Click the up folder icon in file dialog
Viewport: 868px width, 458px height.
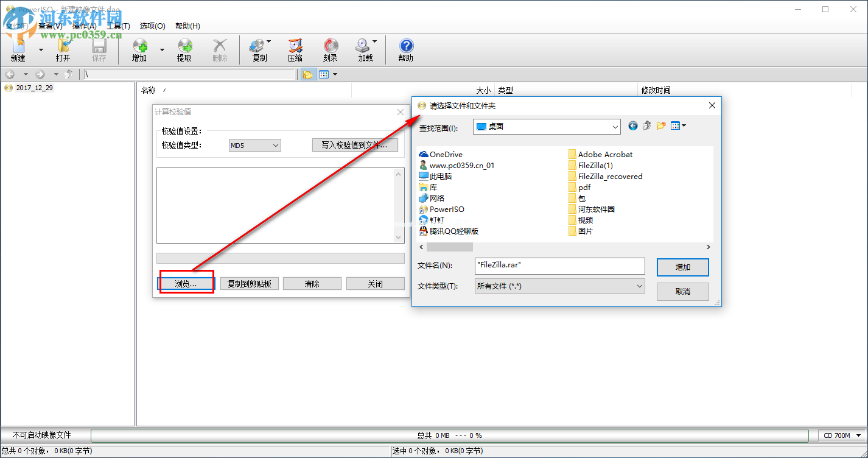tap(646, 126)
